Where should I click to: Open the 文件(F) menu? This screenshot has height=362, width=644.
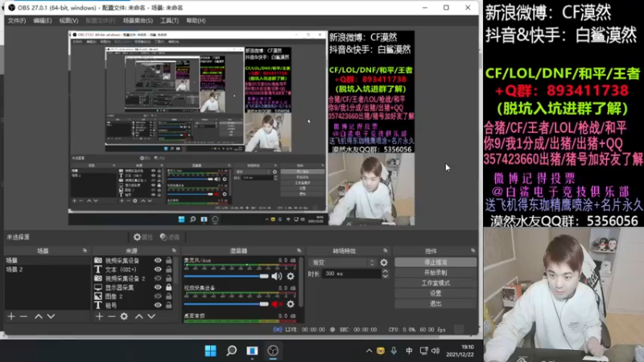click(17, 21)
